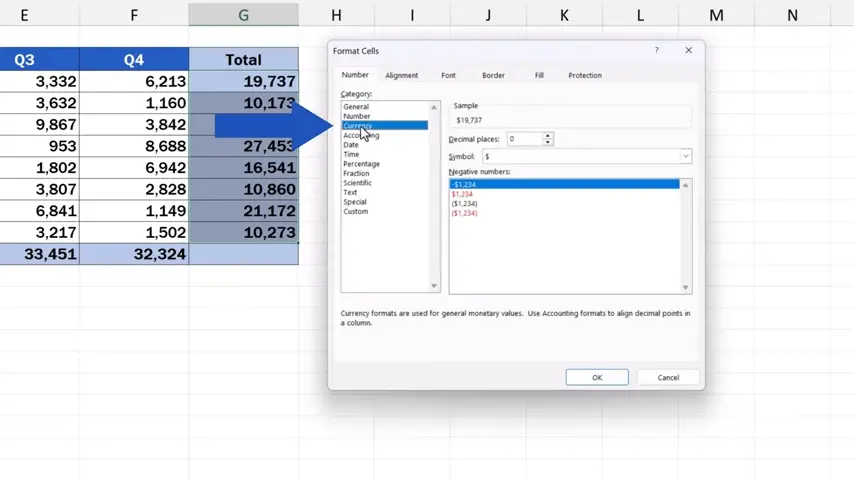
Task: Select black ($1,234) negative format with parentheses
Action: tap(465, 203)
